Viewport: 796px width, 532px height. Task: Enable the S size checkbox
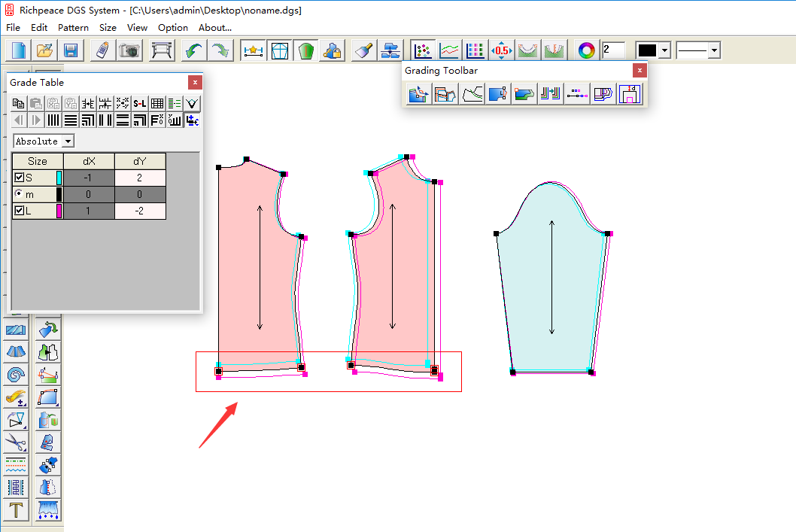tap(17, 178)
